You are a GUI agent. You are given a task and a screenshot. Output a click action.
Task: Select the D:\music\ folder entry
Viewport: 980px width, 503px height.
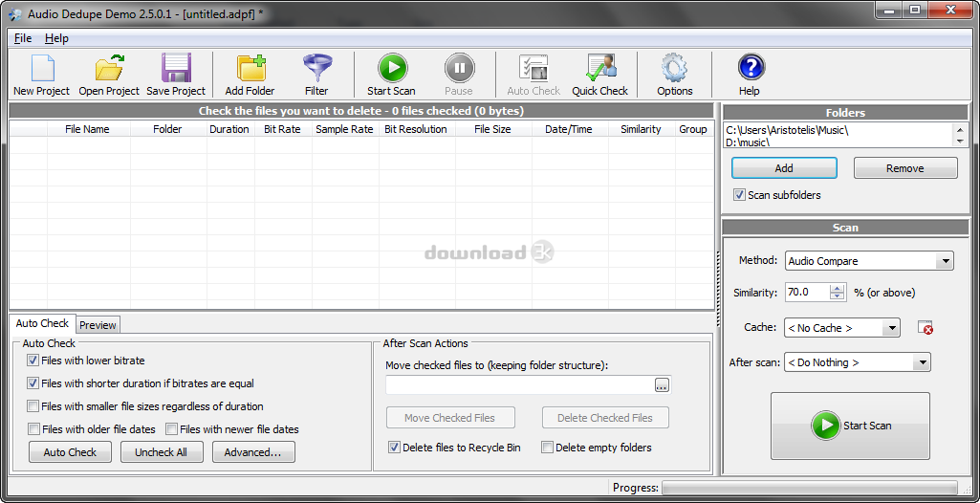(x=748, y=142)
